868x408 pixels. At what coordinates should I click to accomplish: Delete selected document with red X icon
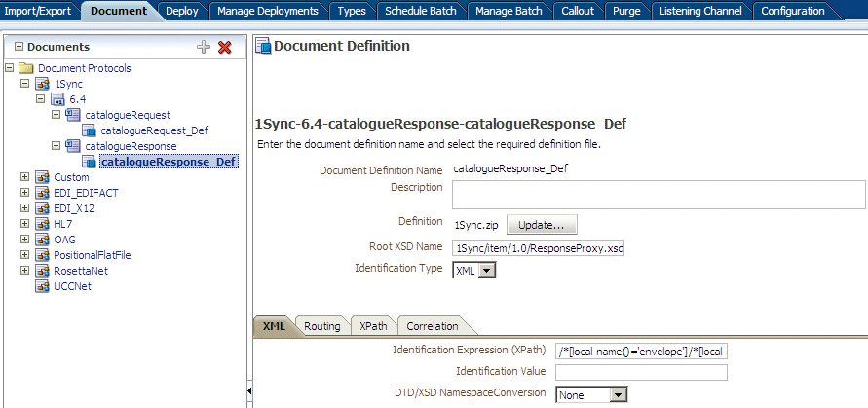(x=224, y=47)
